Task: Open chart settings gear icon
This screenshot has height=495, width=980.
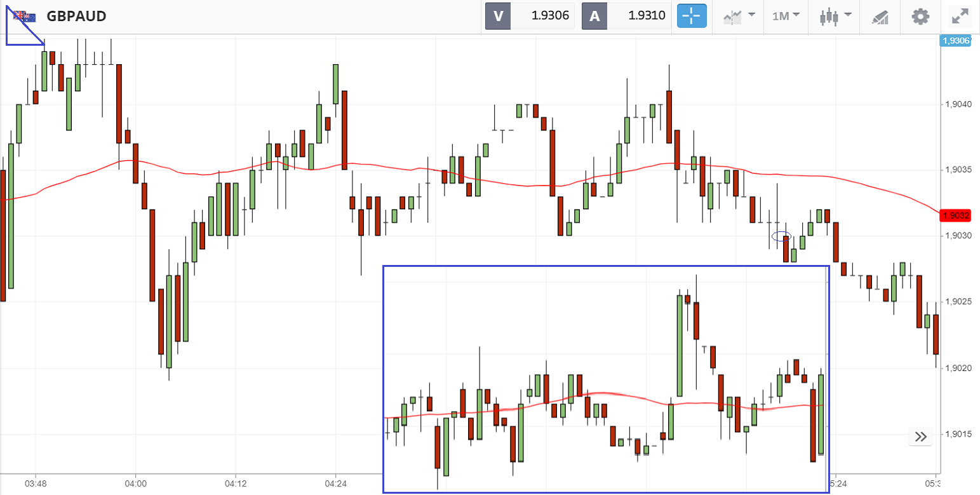Action: 920,16
